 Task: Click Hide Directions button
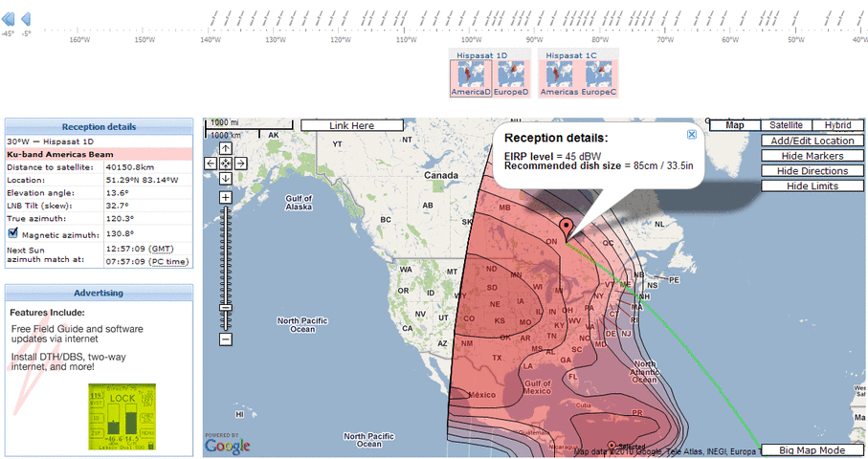point(812,171)
